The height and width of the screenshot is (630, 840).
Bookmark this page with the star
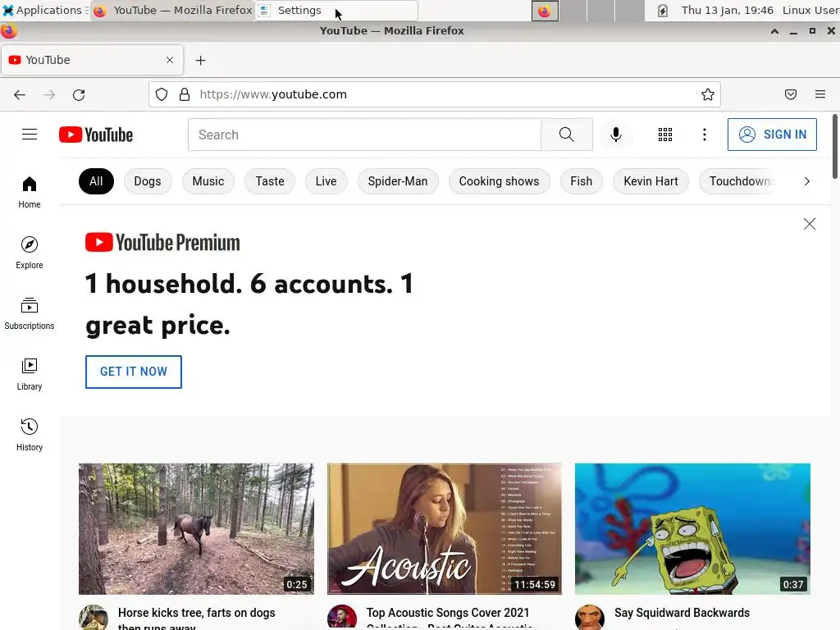(x=708, y=95)
